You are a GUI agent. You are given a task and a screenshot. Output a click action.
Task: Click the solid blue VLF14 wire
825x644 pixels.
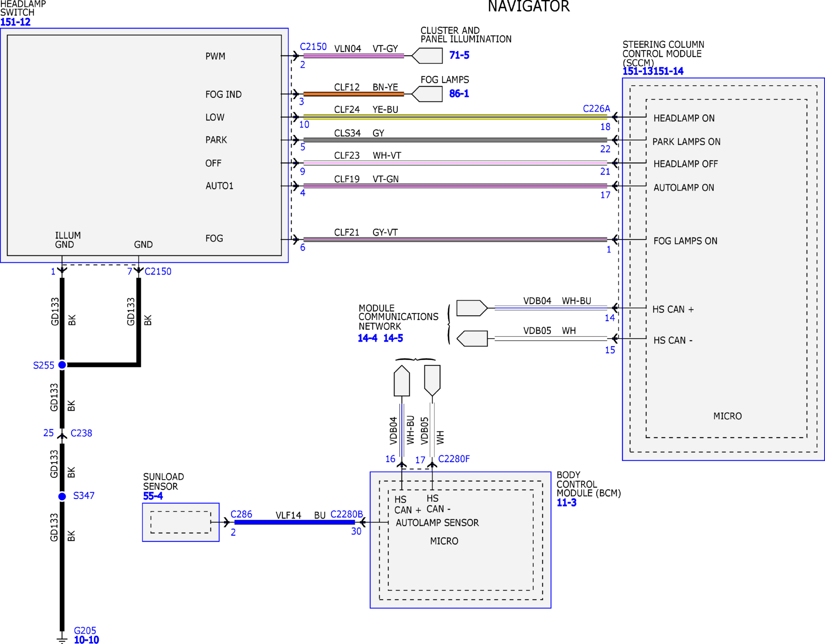295,522
